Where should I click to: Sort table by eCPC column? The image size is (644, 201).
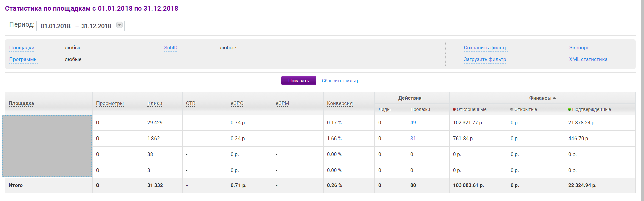(x=237, y=103)
